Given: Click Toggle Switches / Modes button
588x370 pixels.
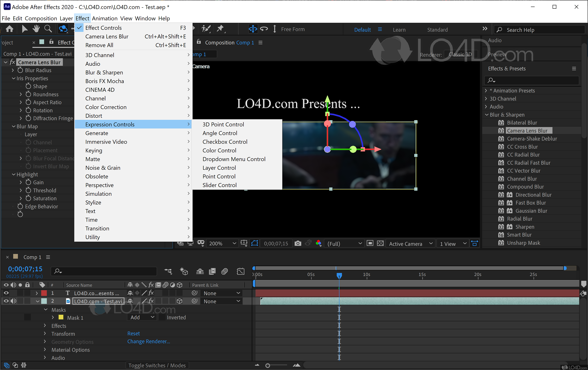Looking at the screenshot, I should pyautogui.click(x=157, y=365).
